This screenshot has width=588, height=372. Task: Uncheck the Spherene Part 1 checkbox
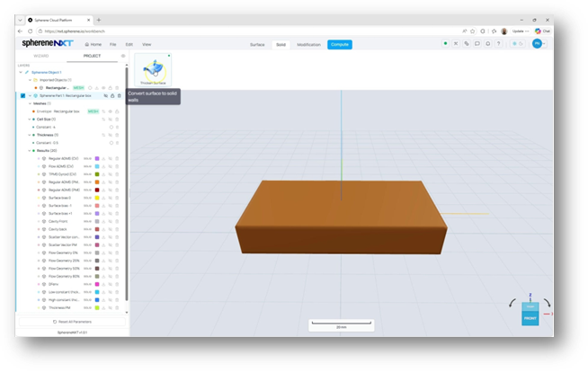click(x=22, y=96)
